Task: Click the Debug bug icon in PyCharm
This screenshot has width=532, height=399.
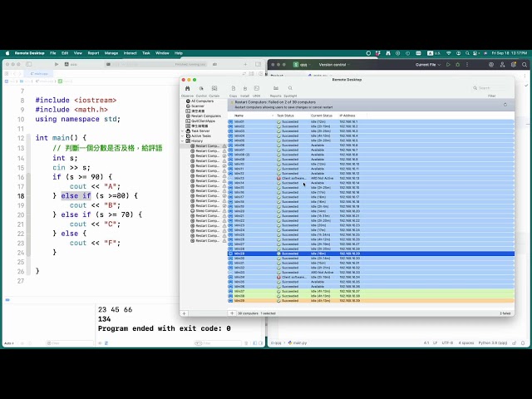Action: pos(458,65)
